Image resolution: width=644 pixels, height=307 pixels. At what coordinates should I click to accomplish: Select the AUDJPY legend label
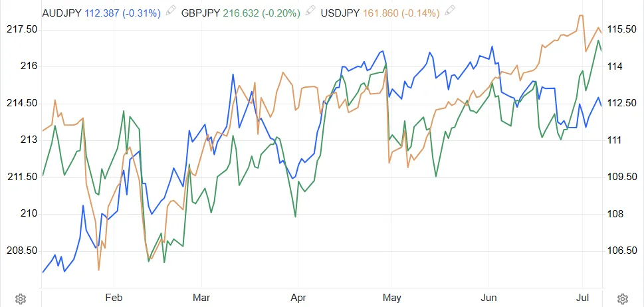point(62,13)
